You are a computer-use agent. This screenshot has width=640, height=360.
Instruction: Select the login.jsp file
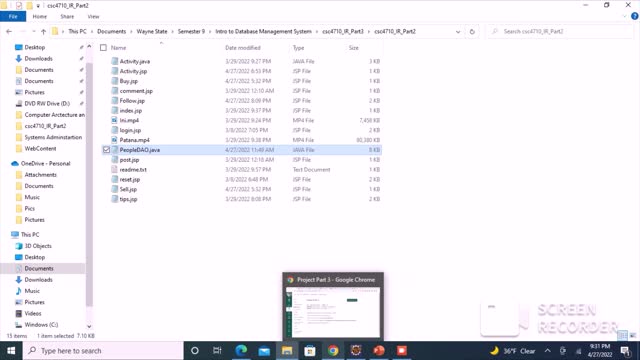click(x=130, y=130)
